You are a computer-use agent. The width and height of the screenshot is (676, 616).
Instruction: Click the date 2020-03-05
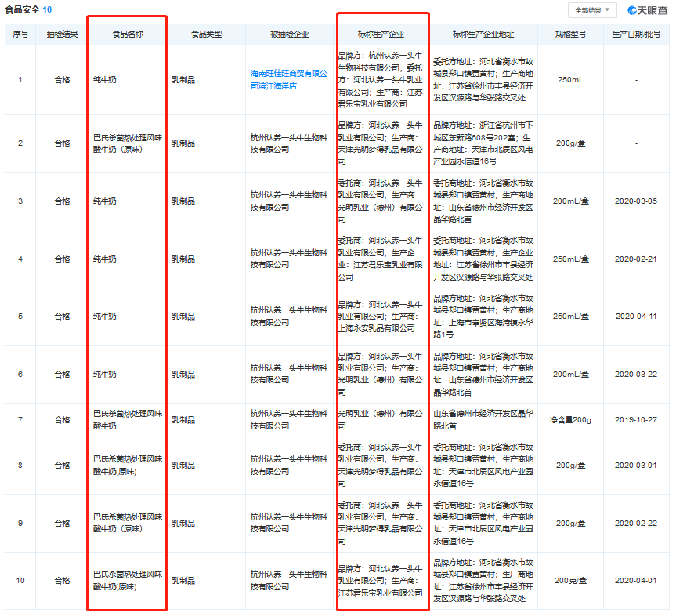tap(636, 201)
